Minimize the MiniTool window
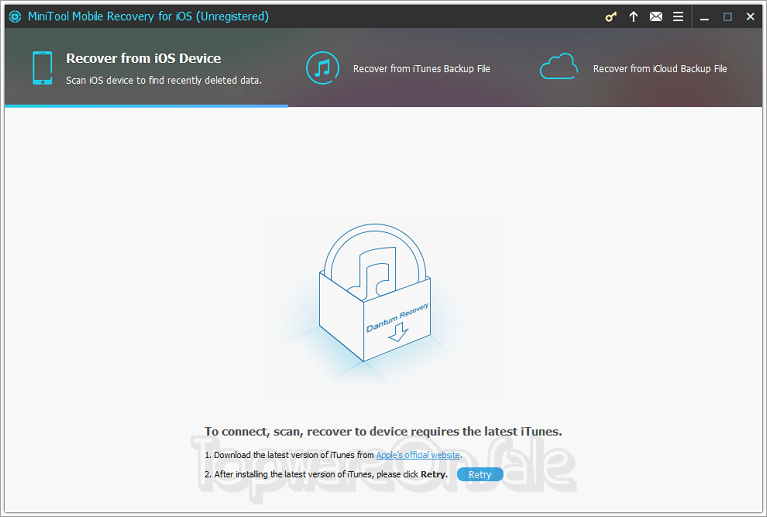 (x=704, y=17)
